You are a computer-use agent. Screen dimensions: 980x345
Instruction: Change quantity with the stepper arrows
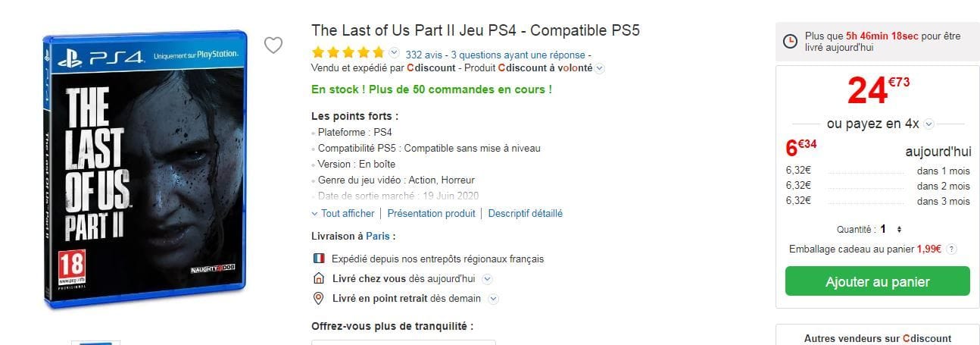[899, 229]
